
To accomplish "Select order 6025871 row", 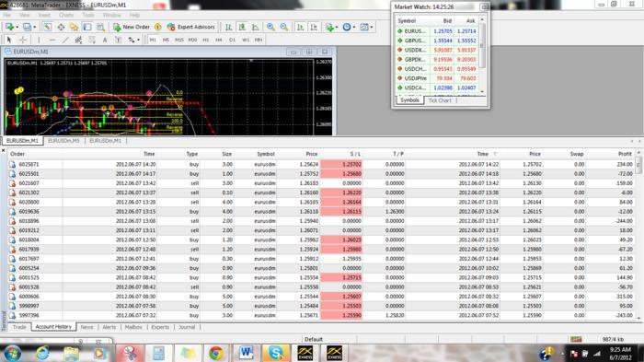I will (x=321, y=164).
